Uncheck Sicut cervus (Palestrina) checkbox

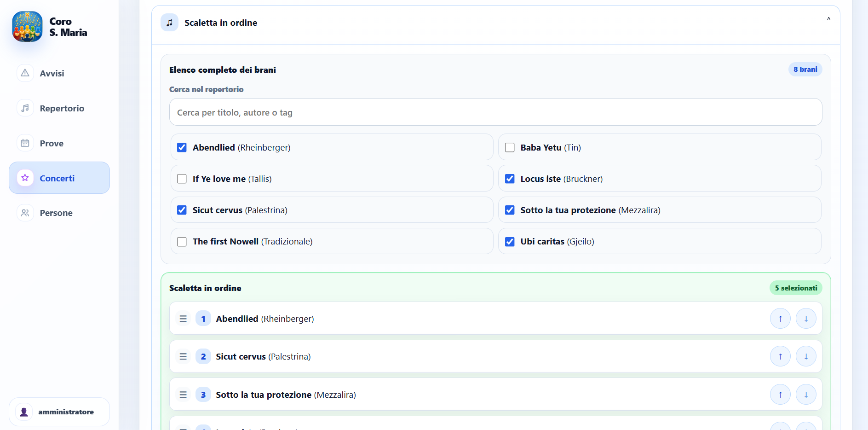(182, 210)
